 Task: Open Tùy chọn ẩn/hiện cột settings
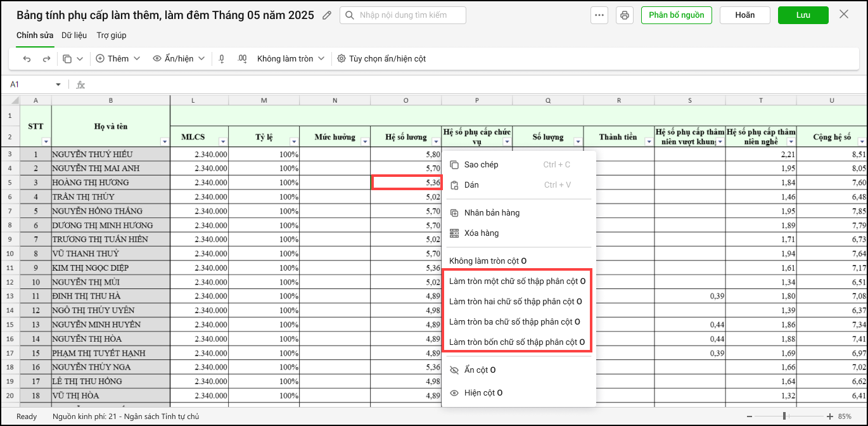(x=381, y=59)
